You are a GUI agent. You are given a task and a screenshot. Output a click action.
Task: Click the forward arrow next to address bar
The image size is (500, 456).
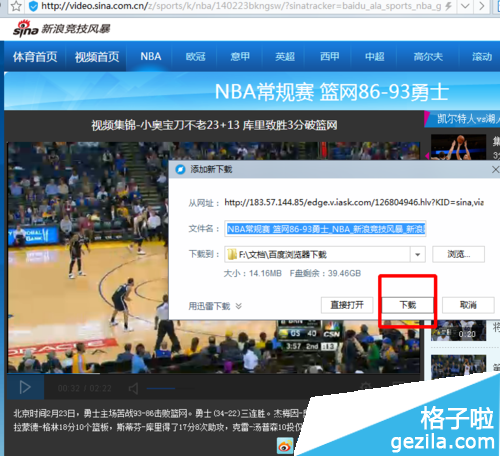[x=482, y=6]
